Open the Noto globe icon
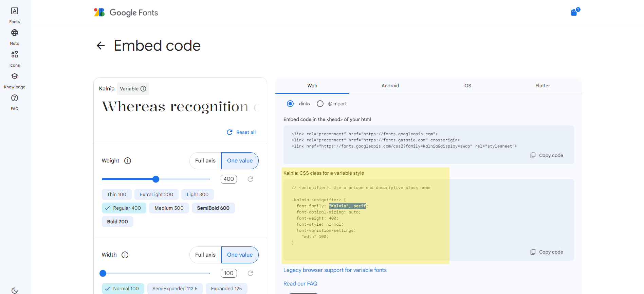 (x=15, y=33)
